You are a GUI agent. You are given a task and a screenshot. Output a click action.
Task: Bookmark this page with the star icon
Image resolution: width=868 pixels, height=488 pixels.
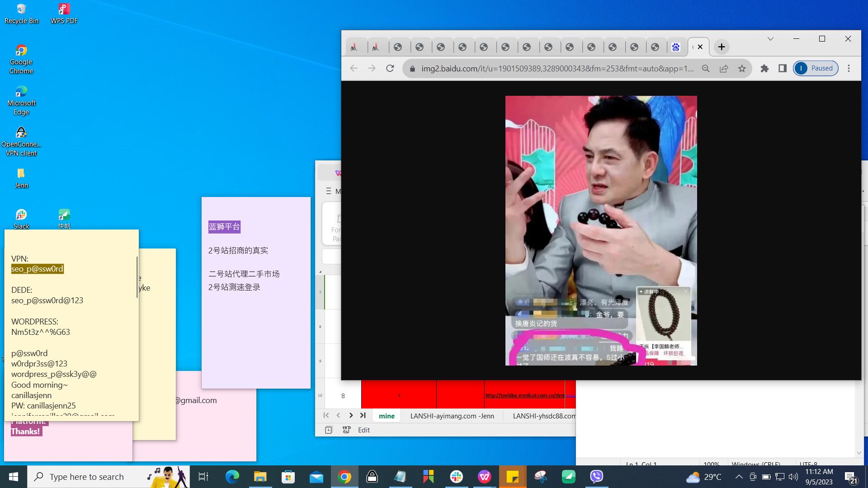(x=742, y=68)
